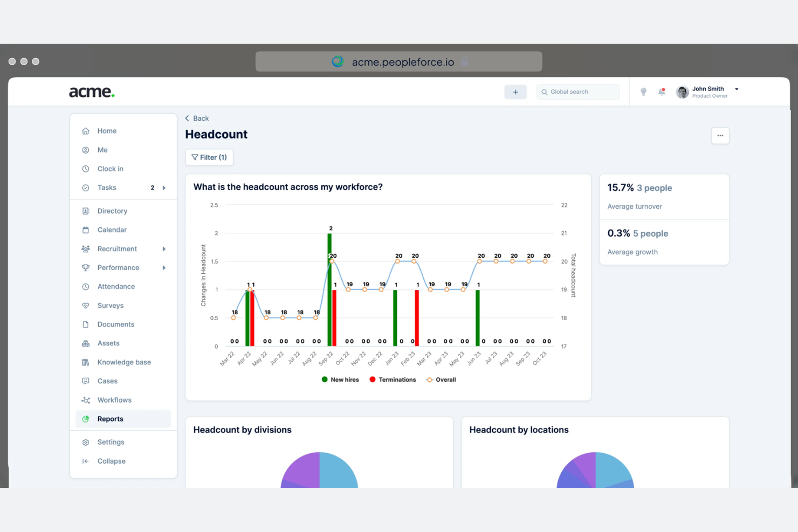Click the Performance trophy icon
Image resolution: width=798 pixels, height=532 pixels.
[x=85, y=267]
